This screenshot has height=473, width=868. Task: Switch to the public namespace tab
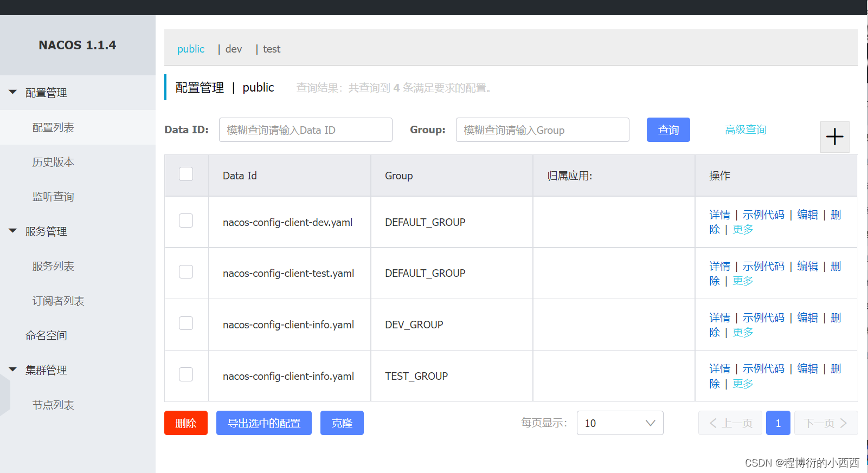point(191,49)
